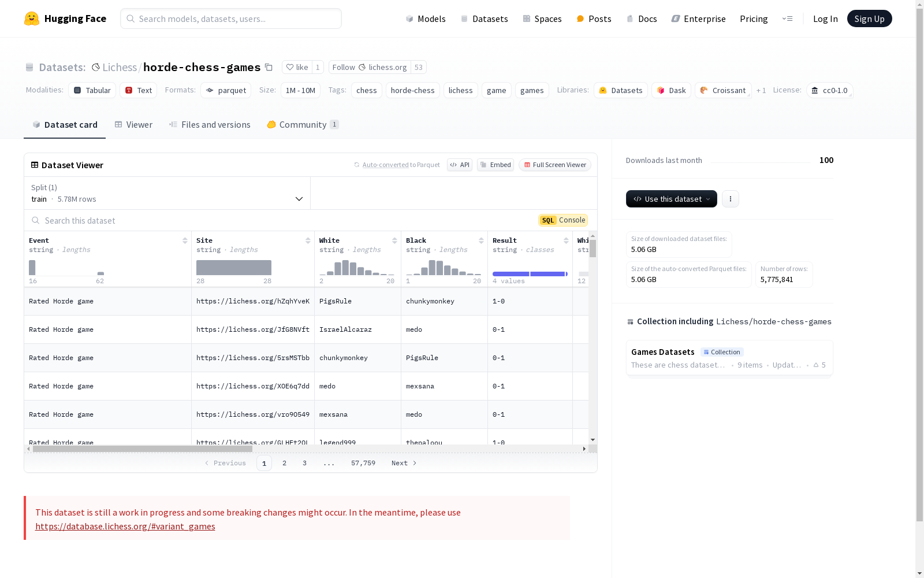Click the table vertical scrollbar thumb

coord(593,249)
